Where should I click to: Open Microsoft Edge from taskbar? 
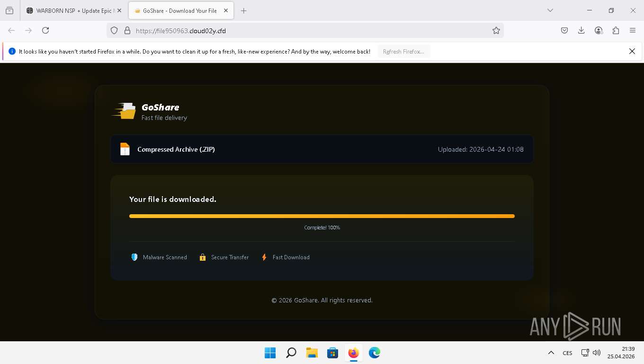coord(375,353)
